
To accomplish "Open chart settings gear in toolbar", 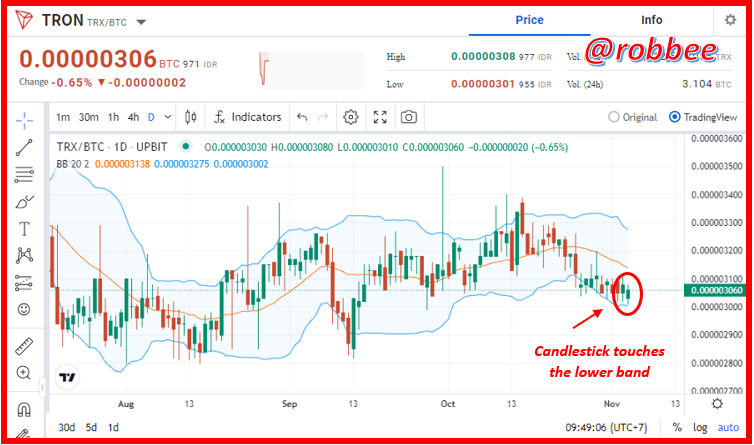I will point(351,117).
